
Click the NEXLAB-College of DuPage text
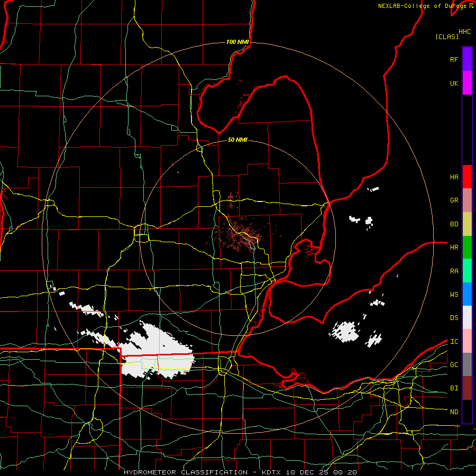pyautogui.click(x=422, y=6)
